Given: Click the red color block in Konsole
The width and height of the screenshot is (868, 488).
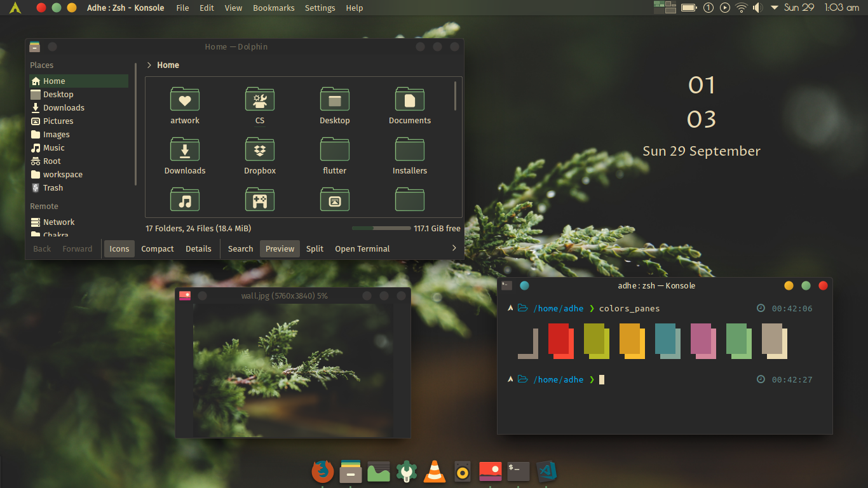Looking at the screenshot, I should pos(560,341).
